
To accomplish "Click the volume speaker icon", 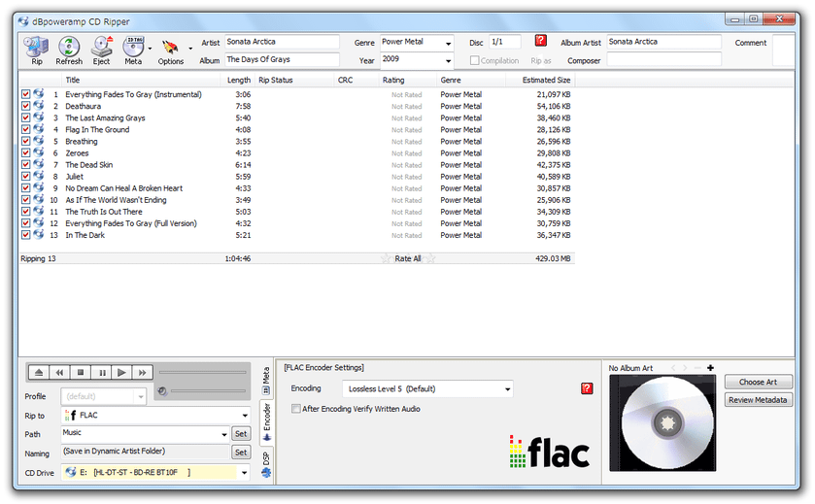I will pyautogui.click(x=162, y=391).
